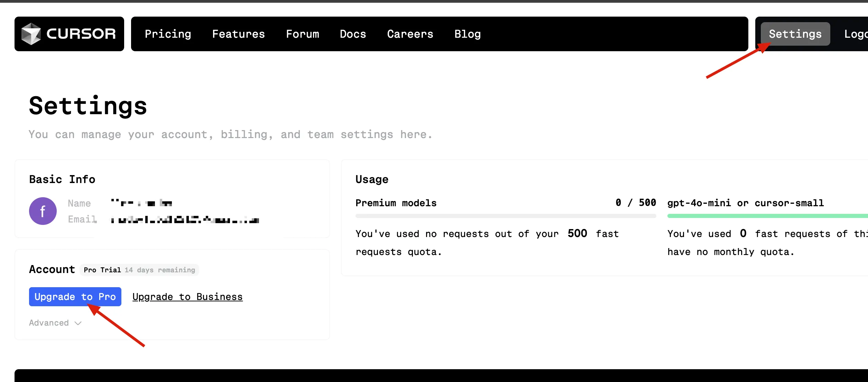The image size is (868, 382).
Task: Expand the Advanced account section
Action: pyautogui.click(x=55, y=323)
